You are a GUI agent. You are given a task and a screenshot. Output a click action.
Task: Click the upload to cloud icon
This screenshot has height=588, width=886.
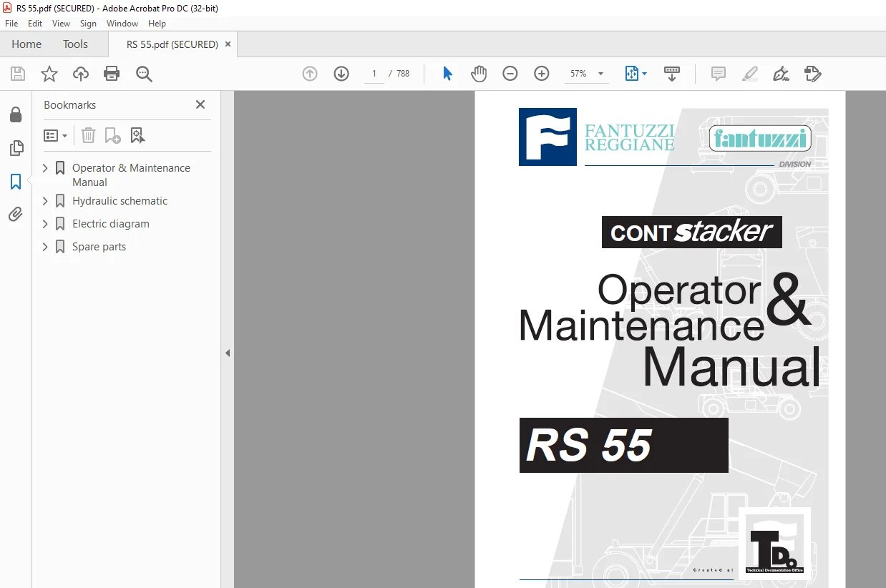coord(81,74)
